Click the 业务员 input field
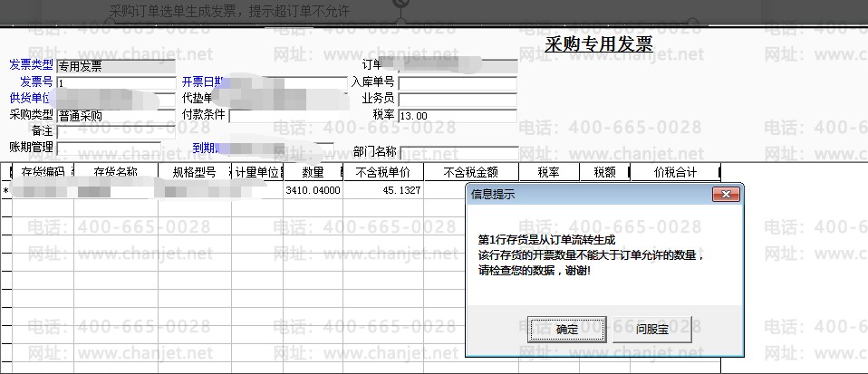 tap(458, 100)
